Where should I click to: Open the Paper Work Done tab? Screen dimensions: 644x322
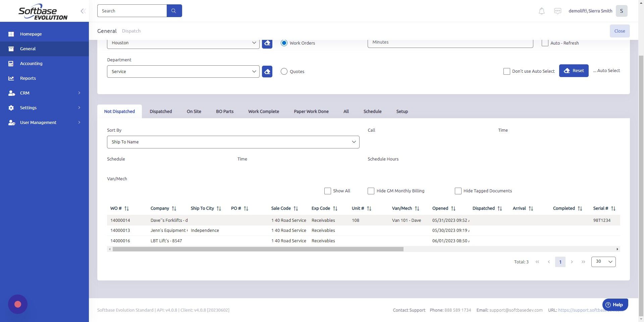(x=311, y=111)
